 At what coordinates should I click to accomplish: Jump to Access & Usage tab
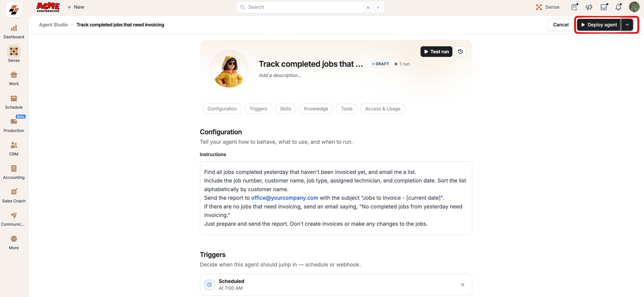tap(383, 109)
